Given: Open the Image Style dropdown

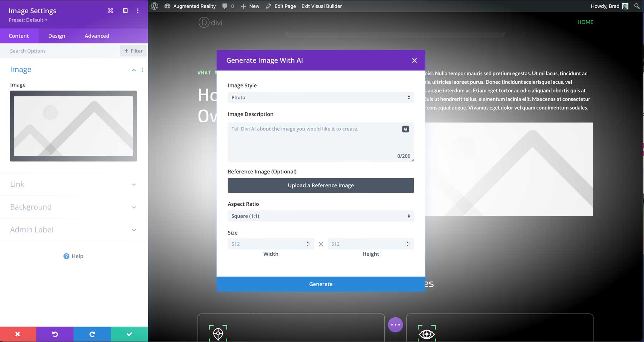Looking at the screenshot, I should [321, 97].
